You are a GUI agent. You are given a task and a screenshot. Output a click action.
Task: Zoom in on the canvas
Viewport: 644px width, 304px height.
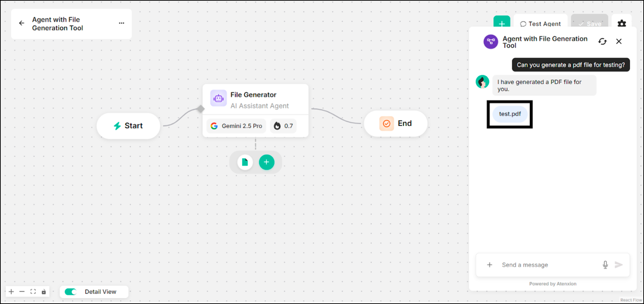point(11,291)
